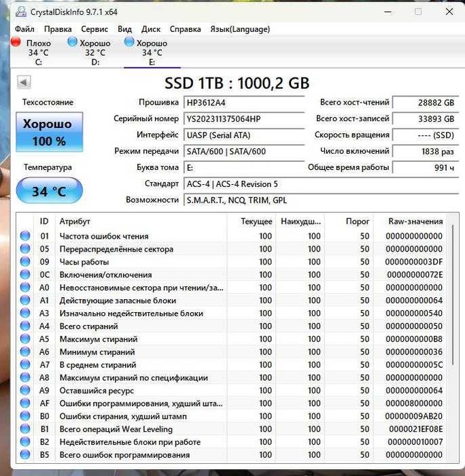Screen dimensions: 465x476
Task: Click status icon of attribute B1 row
Action: (x=25, y=429)
